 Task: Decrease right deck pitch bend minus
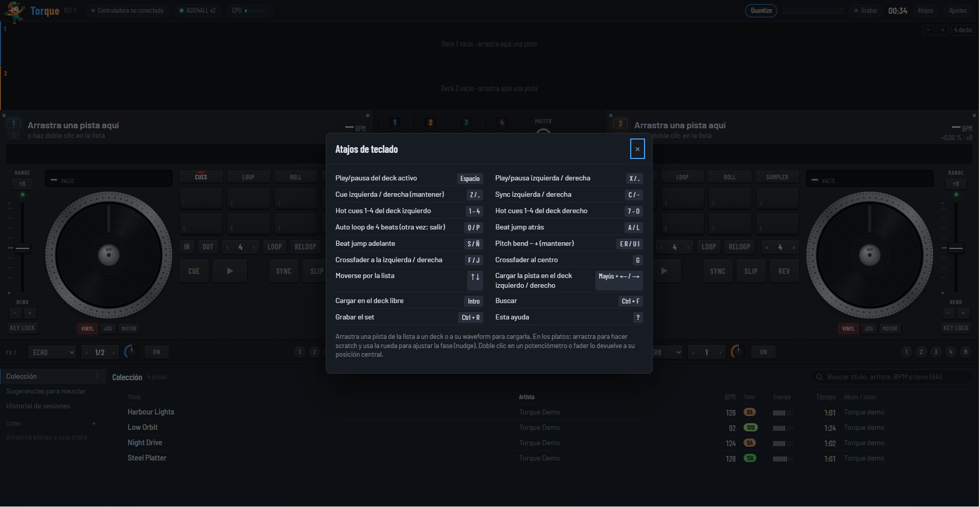(949, 313)
